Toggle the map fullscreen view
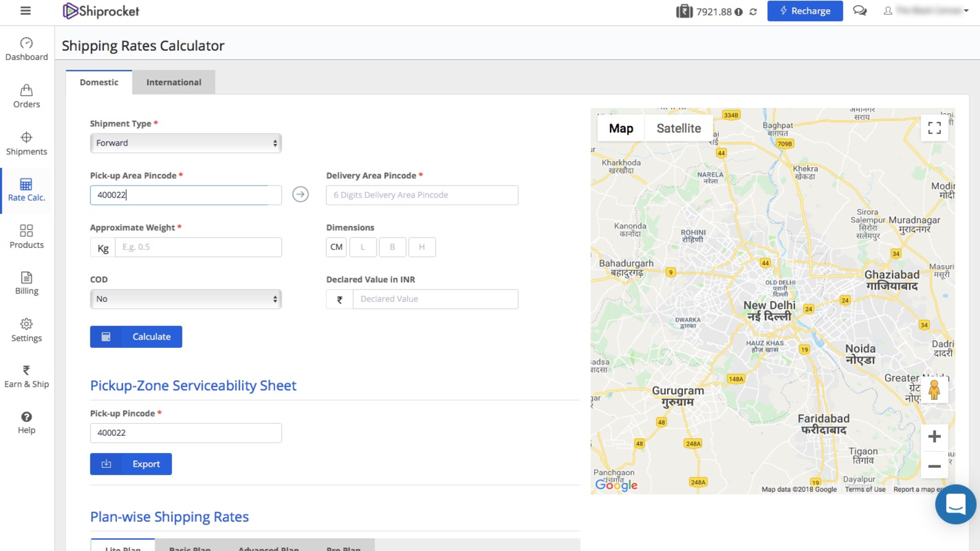Screen dimensions: 980x551 (x=934, y=127)
